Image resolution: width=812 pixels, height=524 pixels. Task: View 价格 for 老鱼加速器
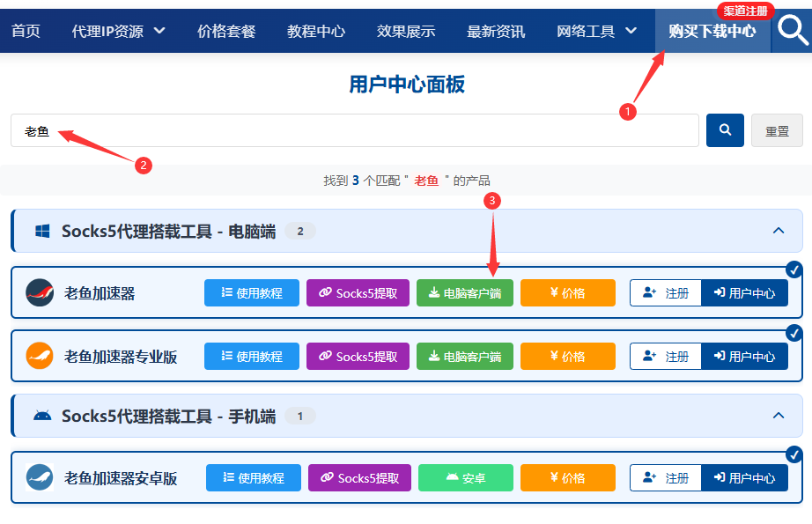coord(568,293)
